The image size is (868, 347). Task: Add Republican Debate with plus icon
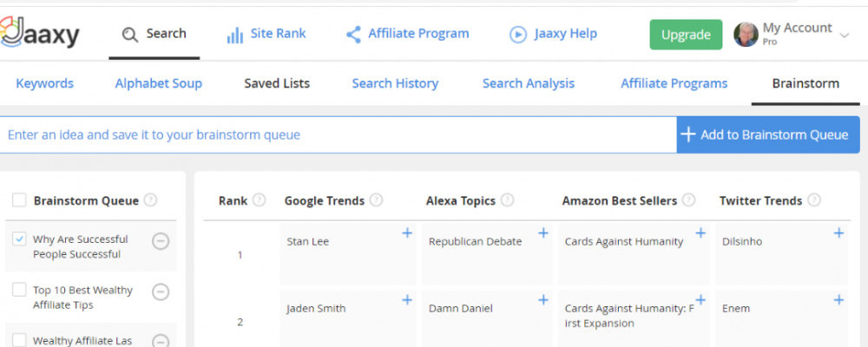543,233
